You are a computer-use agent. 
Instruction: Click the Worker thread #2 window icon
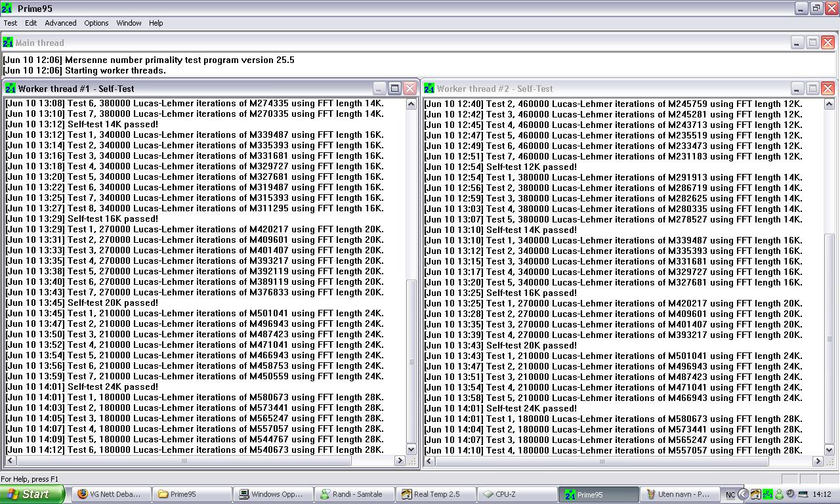point(429,89)
